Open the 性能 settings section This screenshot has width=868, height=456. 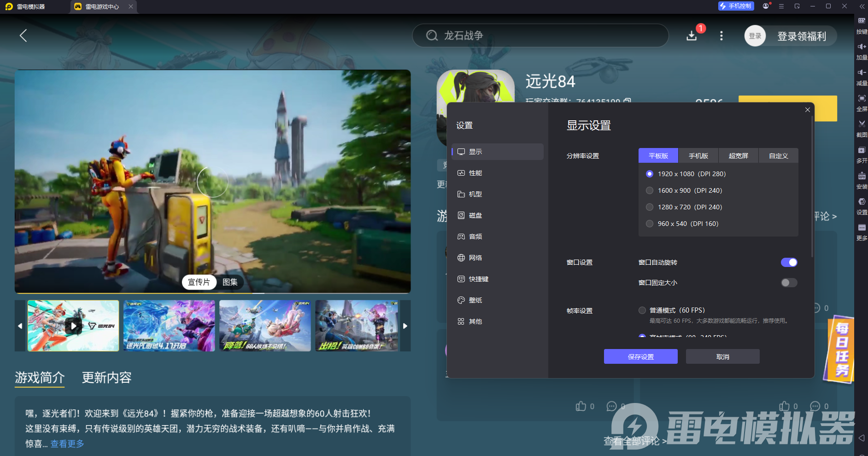498,173
